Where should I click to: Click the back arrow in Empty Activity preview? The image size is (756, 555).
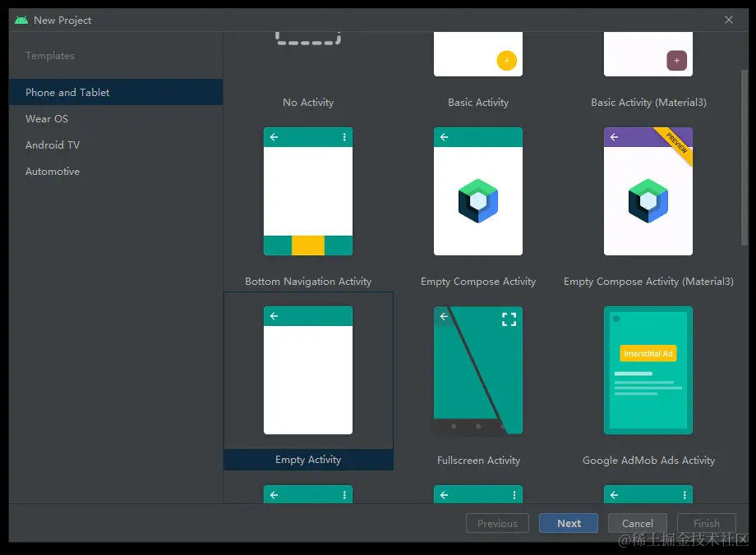[x=274, y=316]
